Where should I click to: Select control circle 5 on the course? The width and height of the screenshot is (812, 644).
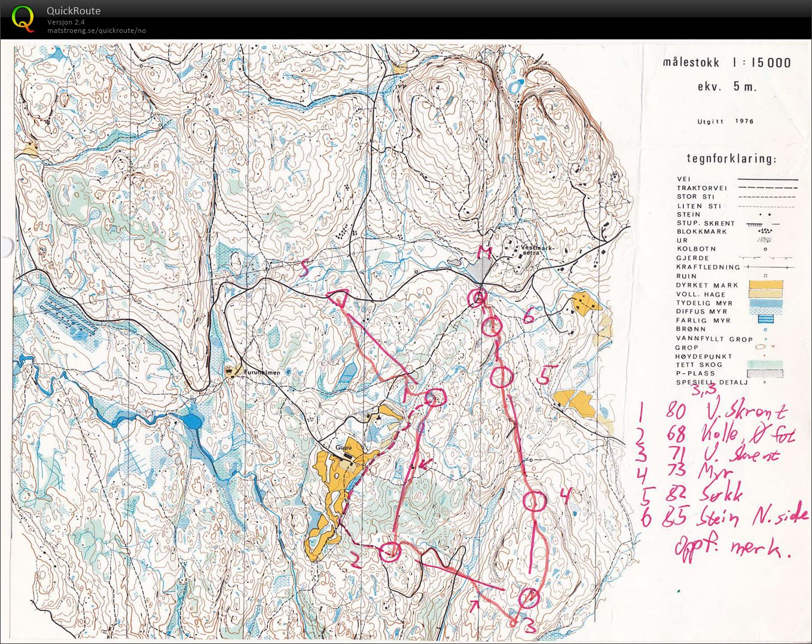[502, 377]
